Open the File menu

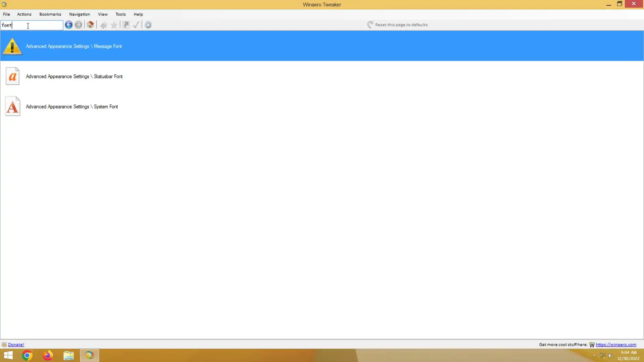6,14
